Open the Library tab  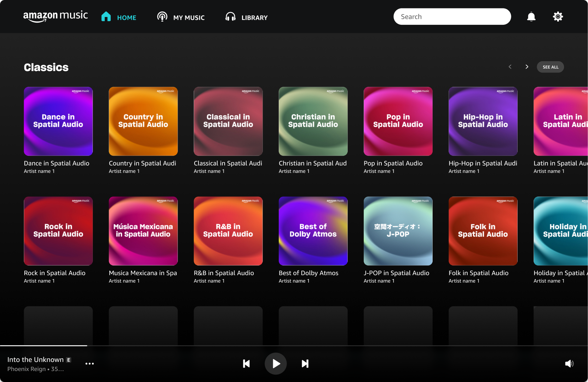coord(247,17)
